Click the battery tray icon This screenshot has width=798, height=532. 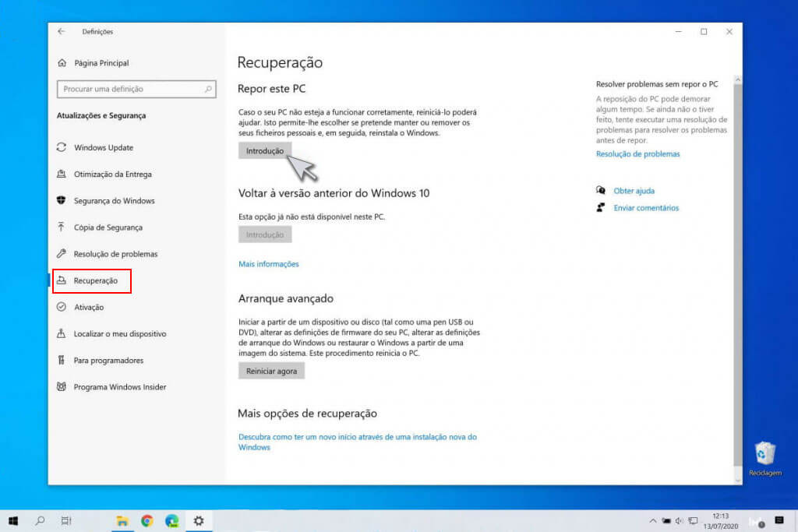[666, 521]
